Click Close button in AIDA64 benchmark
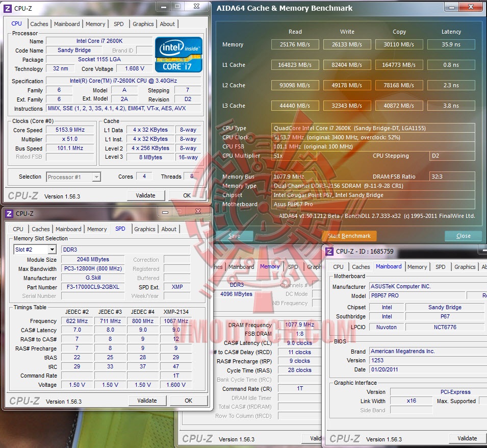Screen dimensions: 487x448 (464, 236)
